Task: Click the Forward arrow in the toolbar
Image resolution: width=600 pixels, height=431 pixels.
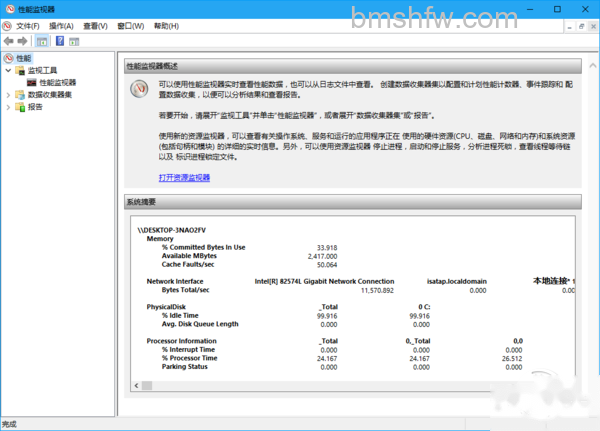Action: 23,41
